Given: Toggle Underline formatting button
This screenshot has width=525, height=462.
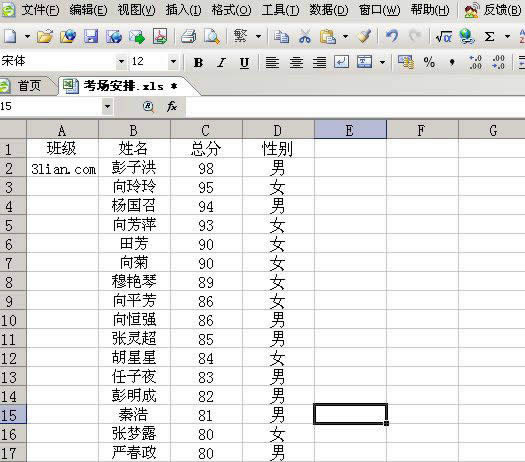Looking at the screenshot, I should pos(244,63).
